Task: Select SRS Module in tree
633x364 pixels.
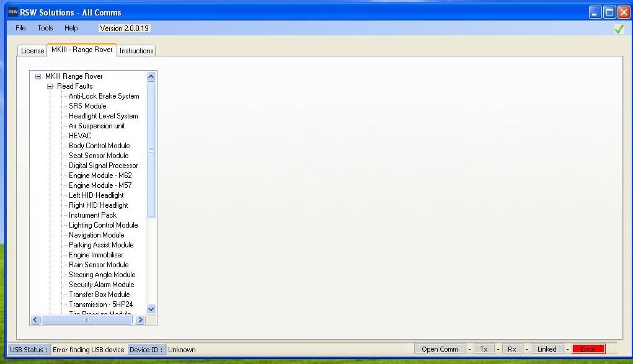Action: point(87,106)
